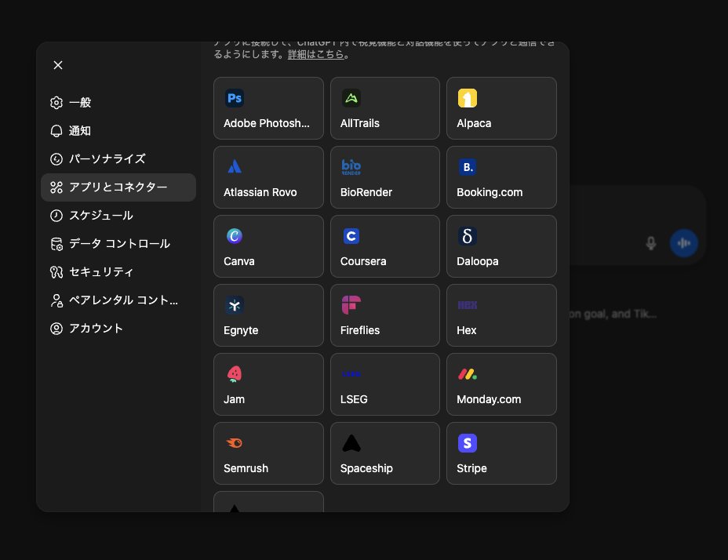Open the 一般 general settings tab
The height and width of the screenshot is (560, 728).
(118, 103)
